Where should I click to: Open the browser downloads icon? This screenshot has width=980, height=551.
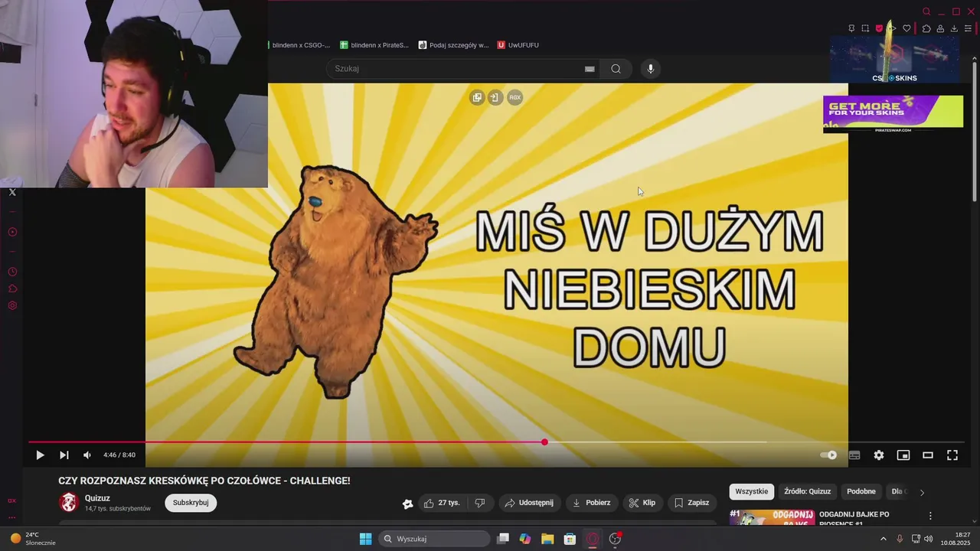pyautogui.click(x=954, y=28)
